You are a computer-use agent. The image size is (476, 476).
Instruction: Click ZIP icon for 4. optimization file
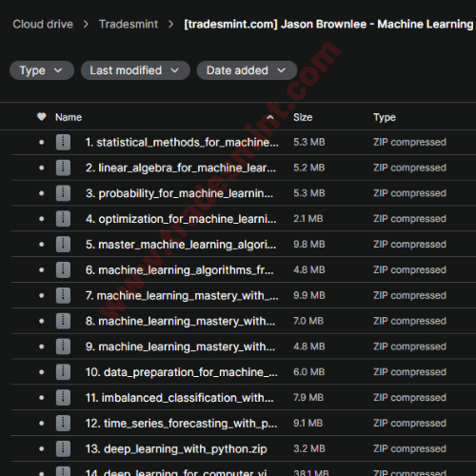(x=63, y=219)
